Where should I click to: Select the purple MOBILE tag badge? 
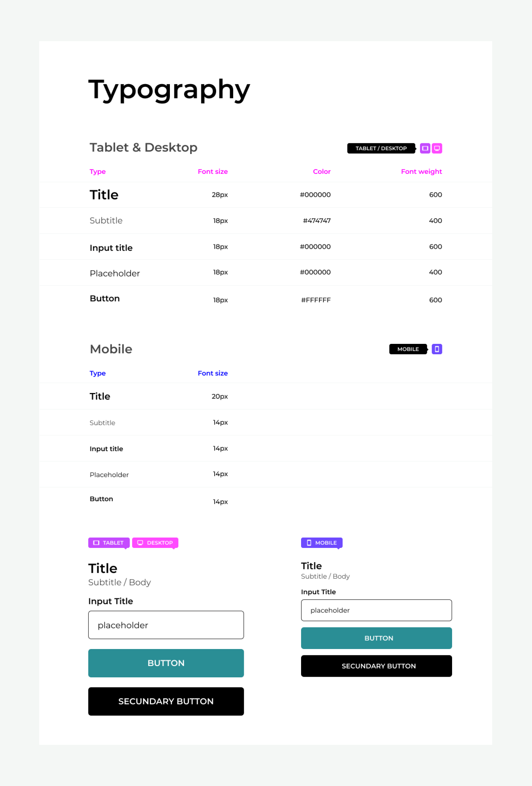tap(322, 543)
